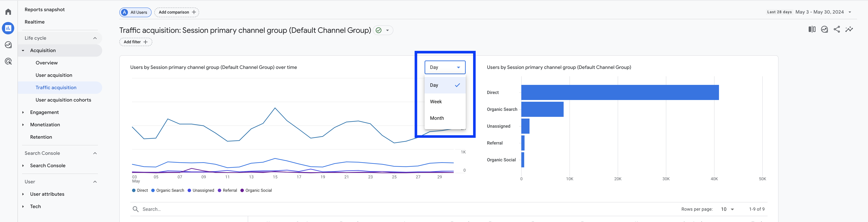This screenshot has width=868, height=222.
Task: Open the User acquisition cohorts report
Action: [x=63, y=100]
